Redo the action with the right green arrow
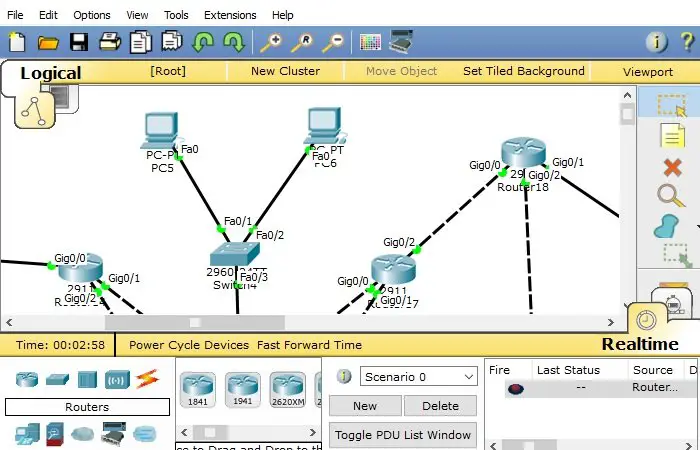Screen dimensions: 700x450 (233, 42)
